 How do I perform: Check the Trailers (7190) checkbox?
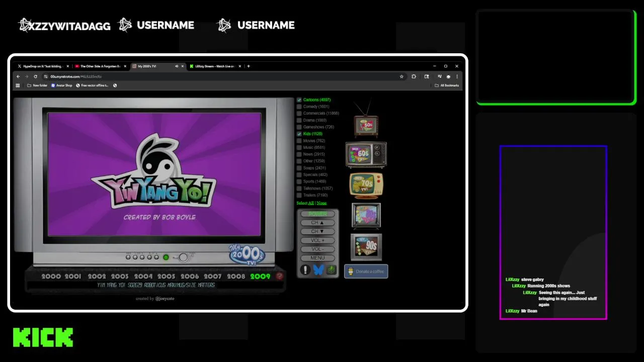pyautogui.click(x=299, y=195)
